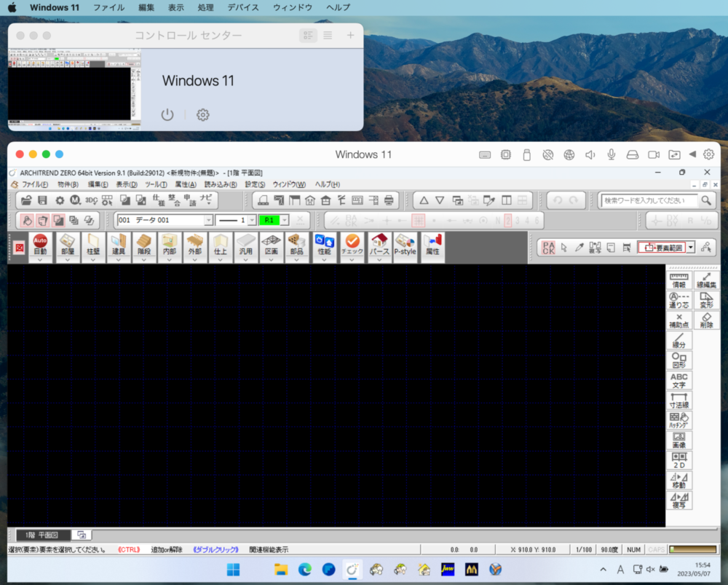Select the 外部 exterior tool
Image resolution: width=728 pixels, height=585 pixels.
click(195, 244)
